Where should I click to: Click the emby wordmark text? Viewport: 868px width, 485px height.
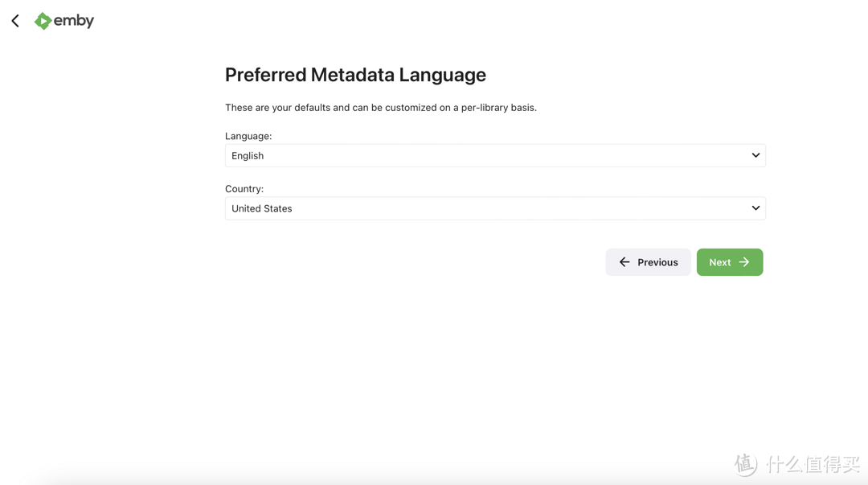pyautogui.click(x=74, y=21)
